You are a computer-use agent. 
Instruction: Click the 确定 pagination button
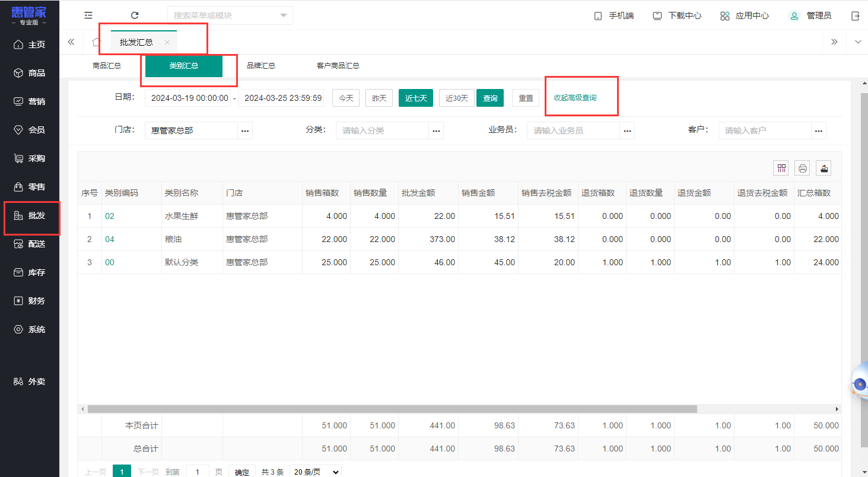(242, 472)
